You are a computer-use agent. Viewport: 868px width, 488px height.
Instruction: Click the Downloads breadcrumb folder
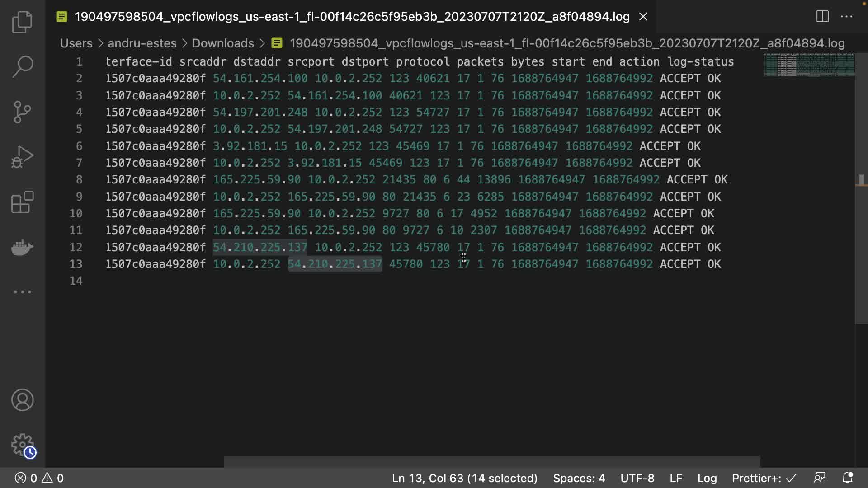tap(222, 43)
